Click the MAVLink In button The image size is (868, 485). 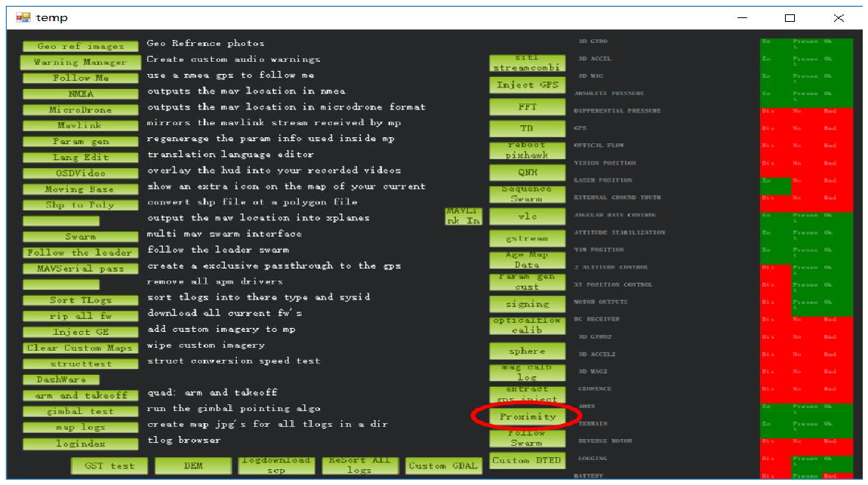pyautogui.click(x=463, y=216)
